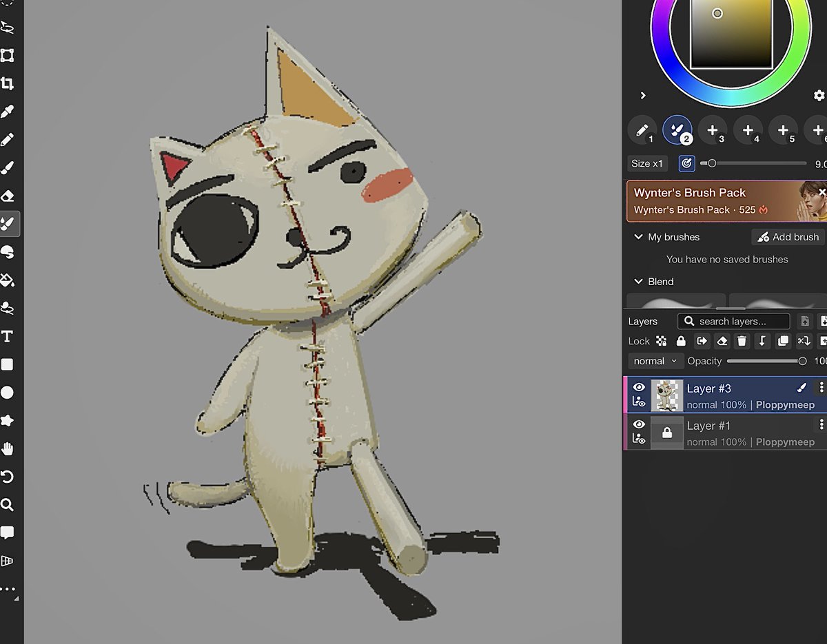Select the transform tool
The height and width of the screenshot is (644, 827).
[8, 55]
